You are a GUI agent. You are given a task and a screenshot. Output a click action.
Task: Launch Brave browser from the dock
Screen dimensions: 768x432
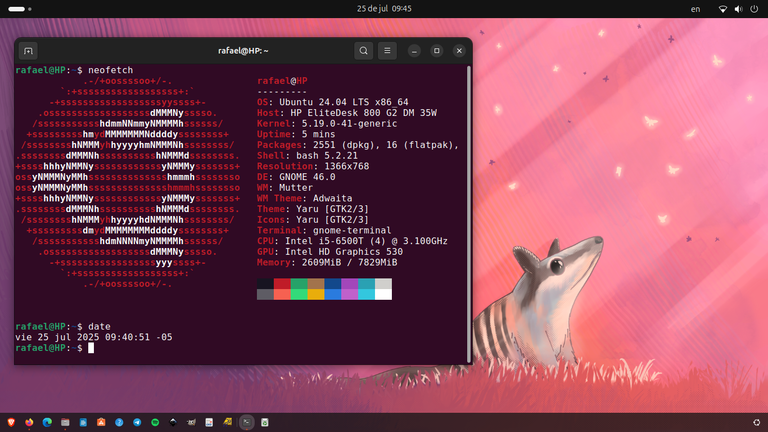pyautogui.click(x=11, y=422)
